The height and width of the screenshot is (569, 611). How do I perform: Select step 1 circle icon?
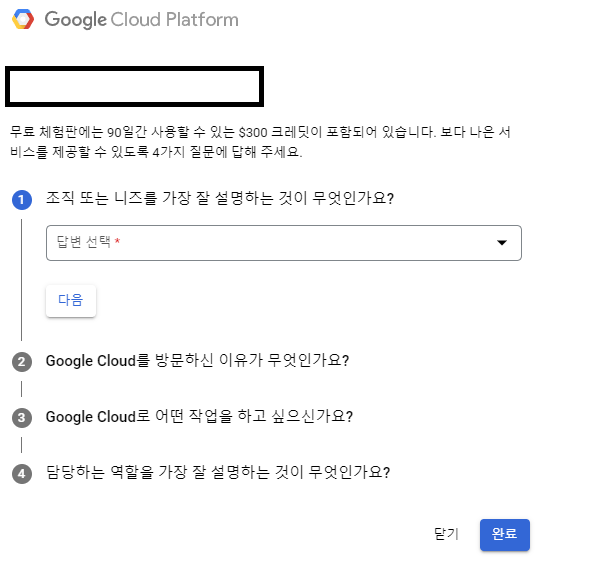click(22, 200)
